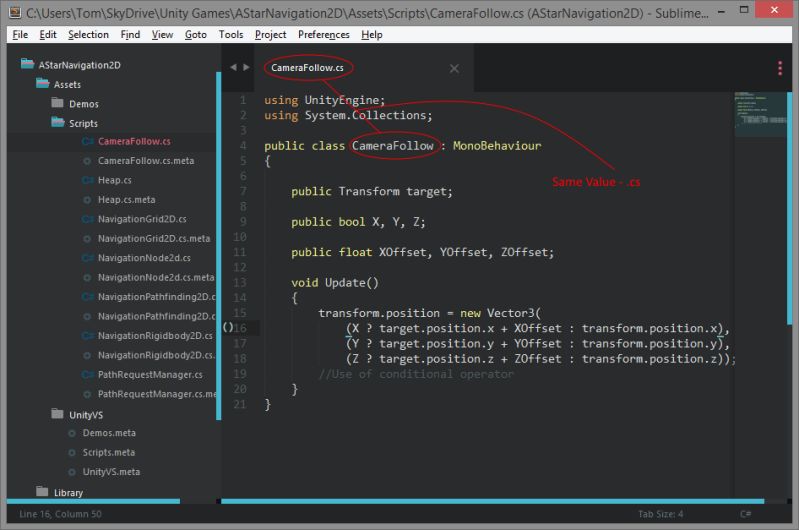Open CameraFollow.cs.meta file
799x530 pixels.
pyautogui.click(x=146, y=161)
